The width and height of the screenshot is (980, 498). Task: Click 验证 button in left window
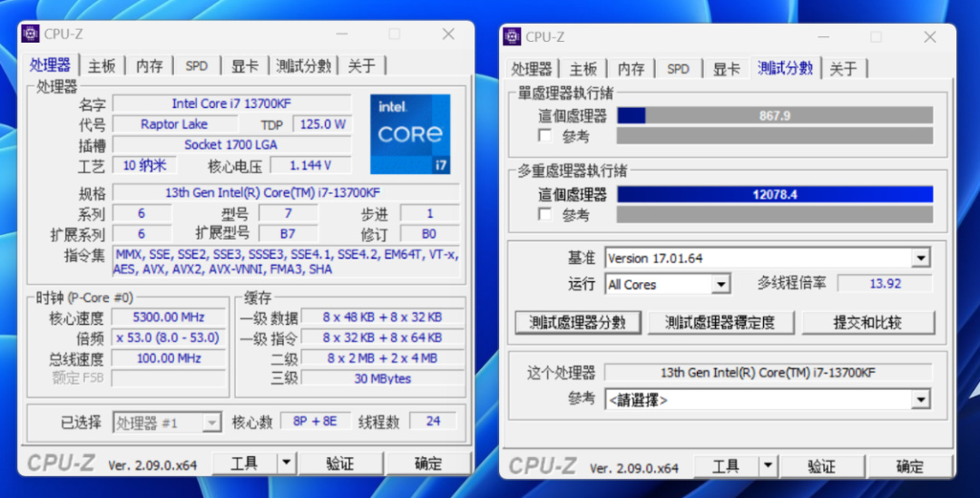click(340, 463)
